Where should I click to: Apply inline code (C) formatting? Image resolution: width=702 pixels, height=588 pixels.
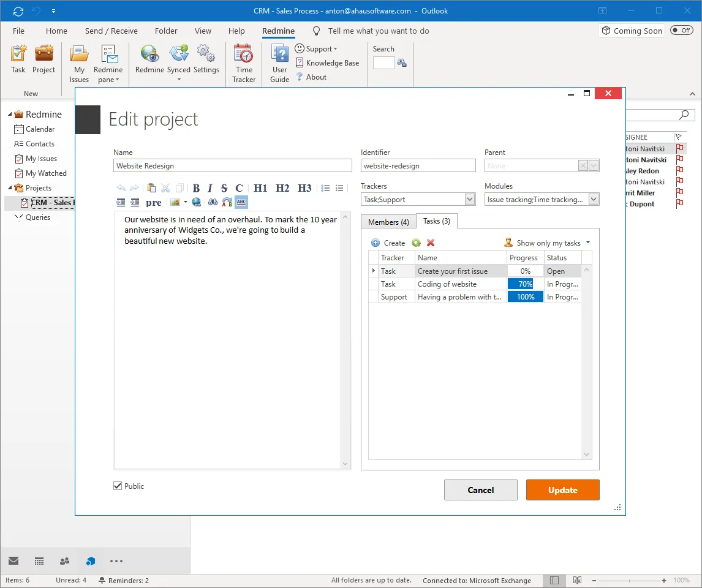click(x=239, y=188)
